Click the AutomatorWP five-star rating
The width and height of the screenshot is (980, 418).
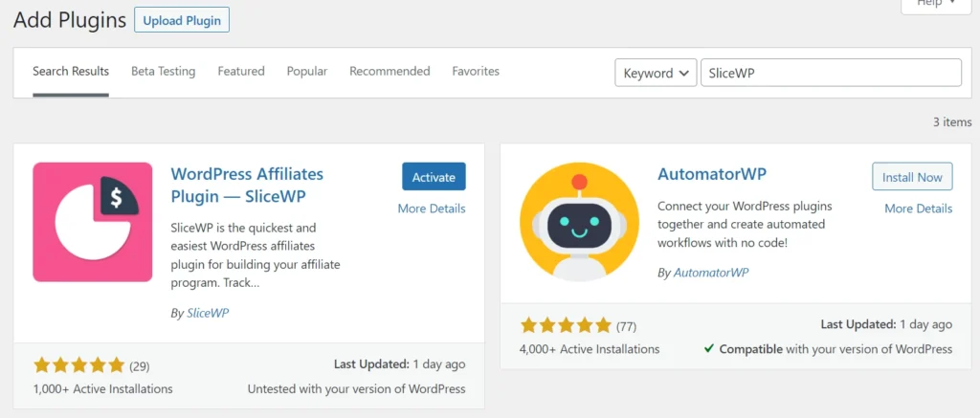click(x=566, y=325)
